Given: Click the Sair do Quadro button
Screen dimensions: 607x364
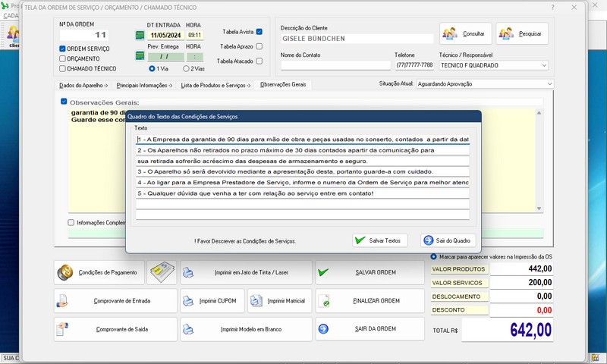Looking at the screenshot, I should [x=448, y=240].
